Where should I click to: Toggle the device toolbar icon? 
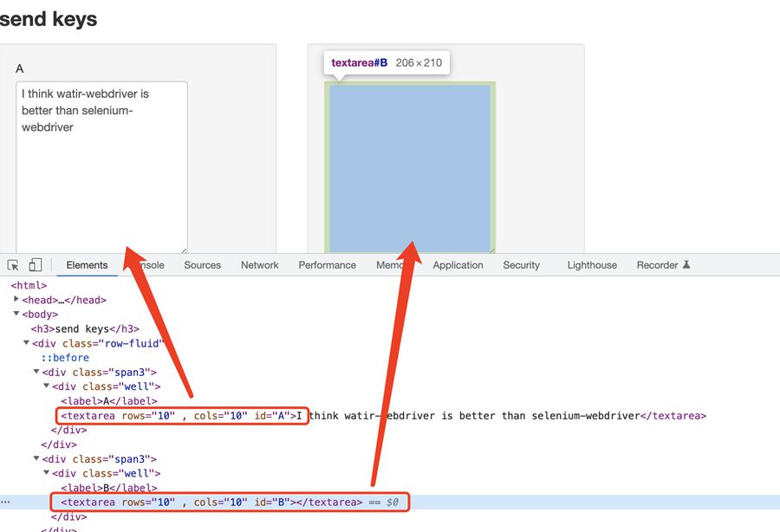click(x=36, y=265)
